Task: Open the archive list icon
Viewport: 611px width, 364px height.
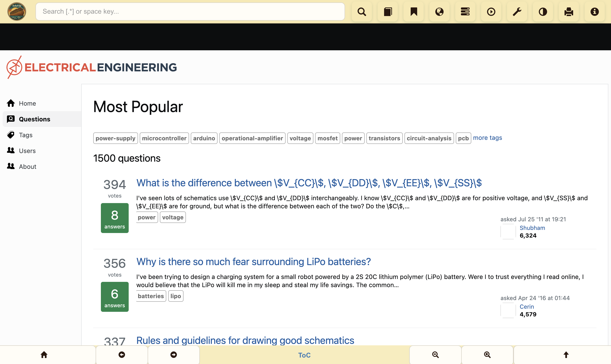Action: 466,11
